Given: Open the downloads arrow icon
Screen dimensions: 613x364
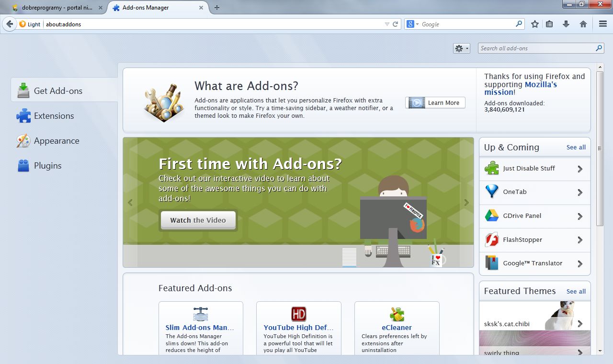Looking at the screenshot, I should [x=566, y=24].
